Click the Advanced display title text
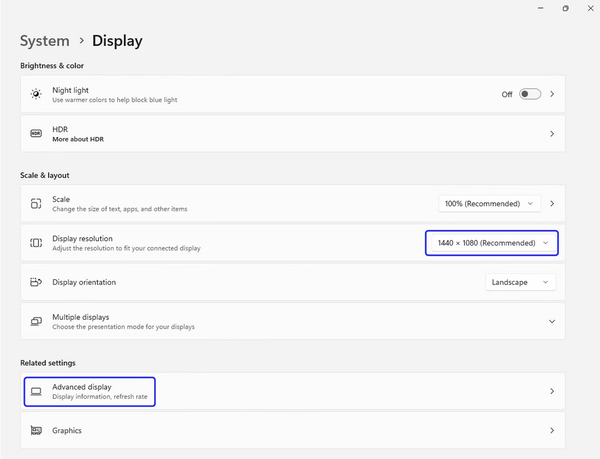 click(x=82, y=387)
